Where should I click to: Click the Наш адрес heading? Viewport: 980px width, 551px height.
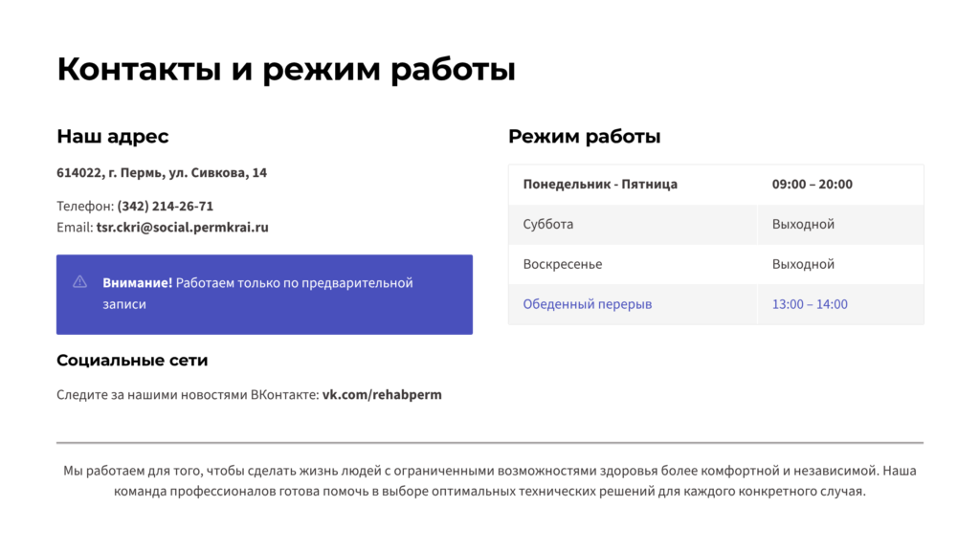tap(113, 137)
